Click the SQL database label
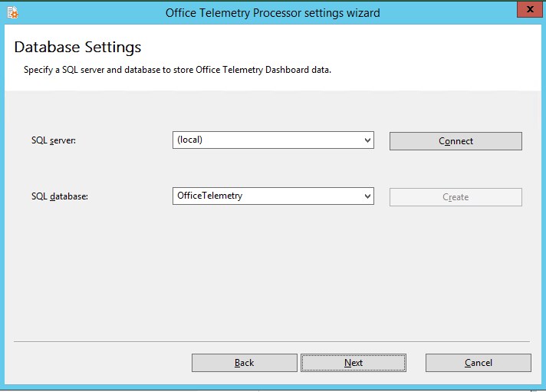Image resolution: width=546 pixels, height=392 pixels. click(60, 196)
